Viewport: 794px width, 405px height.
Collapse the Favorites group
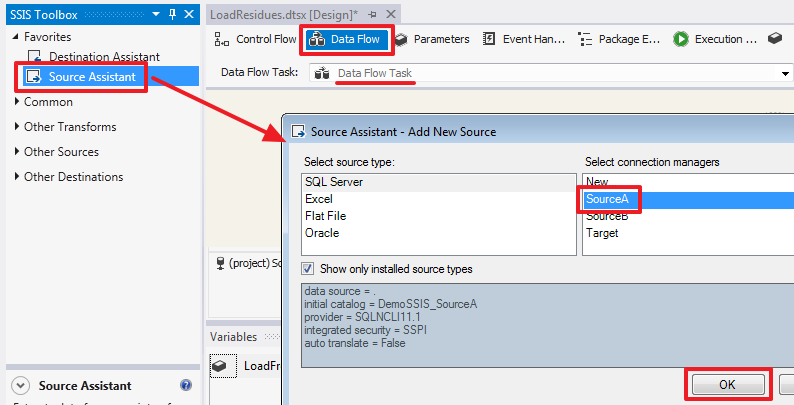click(x=16, y=36)
